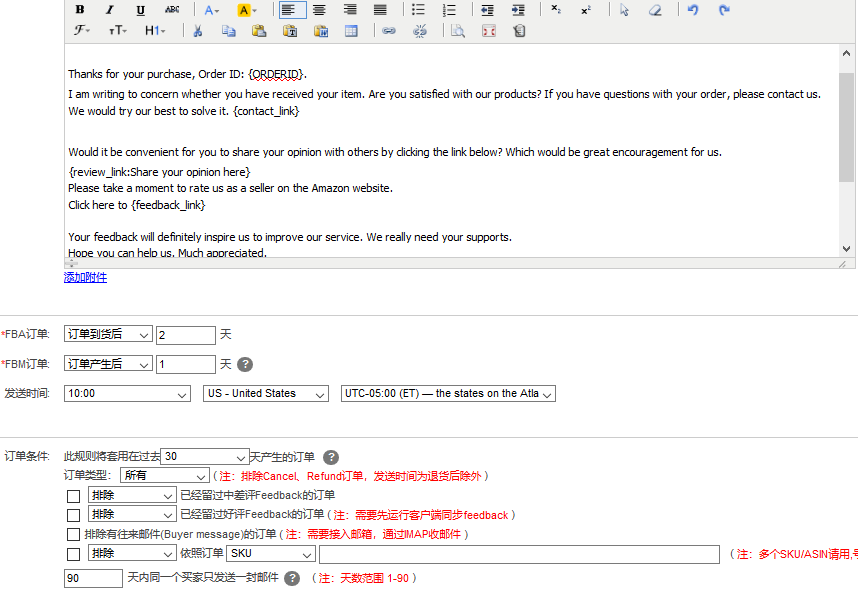Open the heading H1 format menu
Screen dimensions: 858x594
[155, 31]
